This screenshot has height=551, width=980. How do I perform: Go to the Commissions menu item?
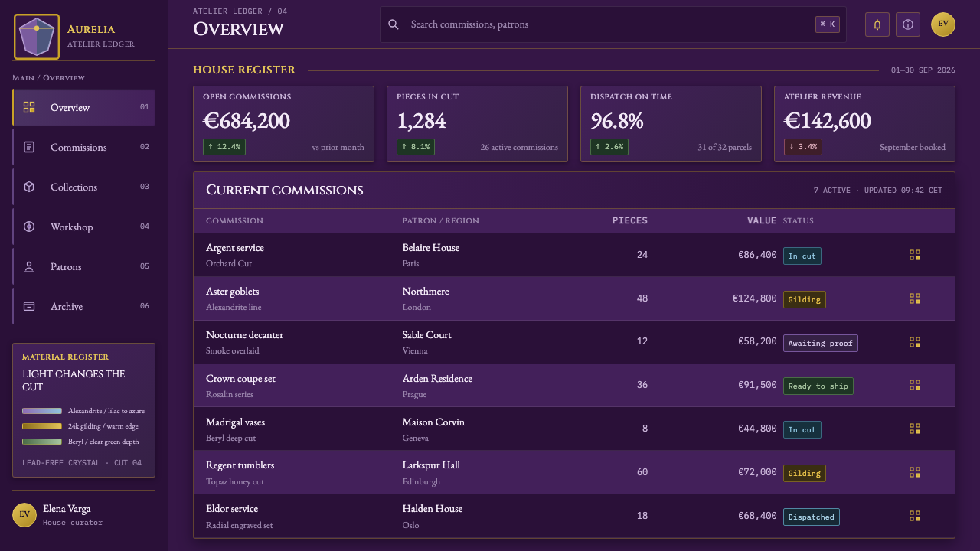[84, 147]
